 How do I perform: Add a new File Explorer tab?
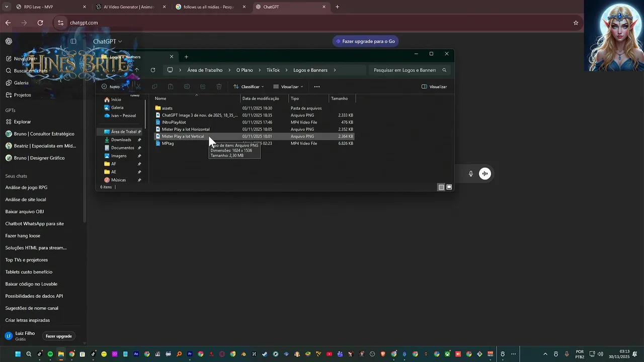click(186, 57)
